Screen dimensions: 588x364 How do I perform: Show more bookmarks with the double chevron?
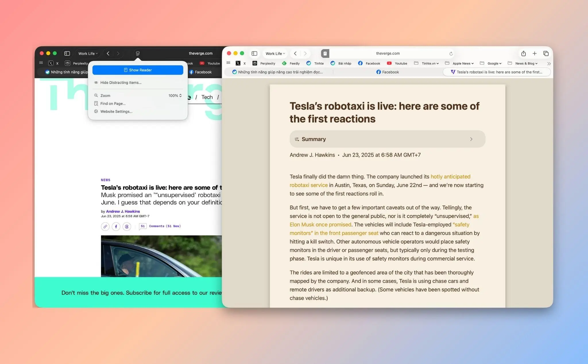point(549,63)
